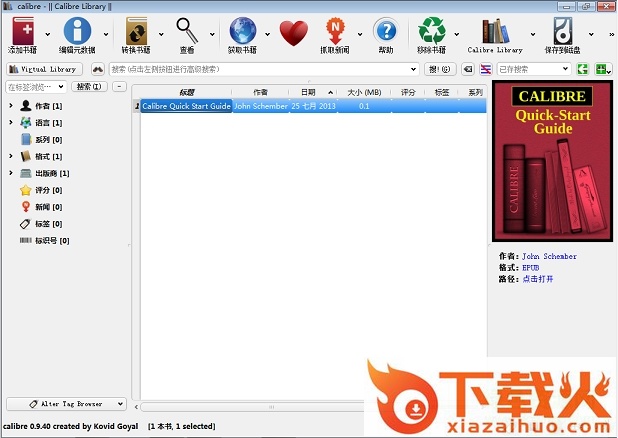
Task: Click the red heart donate icon
Action: pyautogui.click(x=294, y=34)
